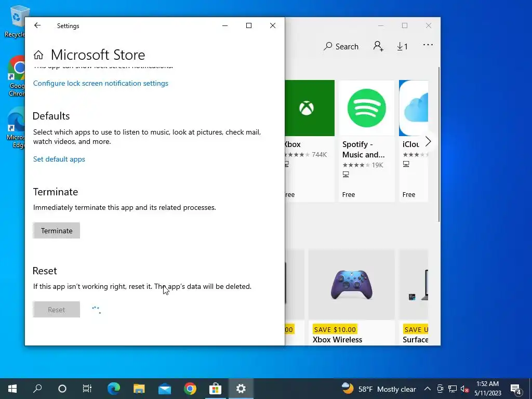Open the Mail app from the taskbar
Viewport: 532px width, 399px height.
pyautogui.click(x=165, y=389)
